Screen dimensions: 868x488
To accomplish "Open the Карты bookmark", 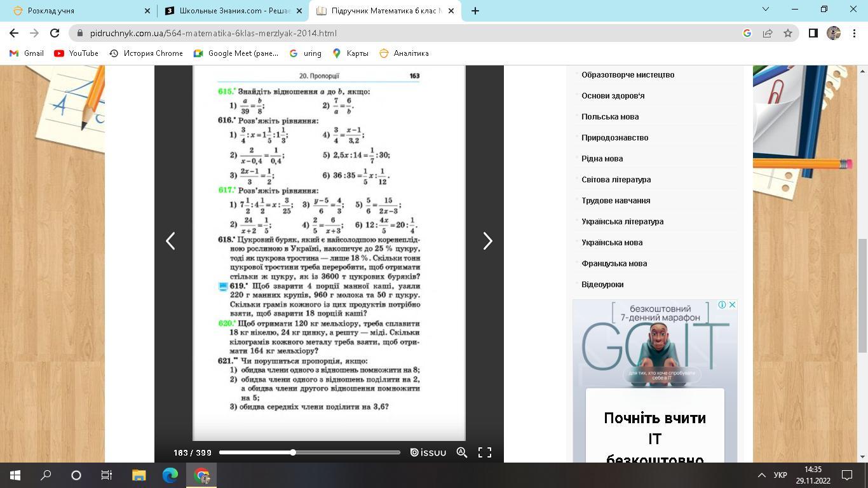I will click(x=351, y=53).
